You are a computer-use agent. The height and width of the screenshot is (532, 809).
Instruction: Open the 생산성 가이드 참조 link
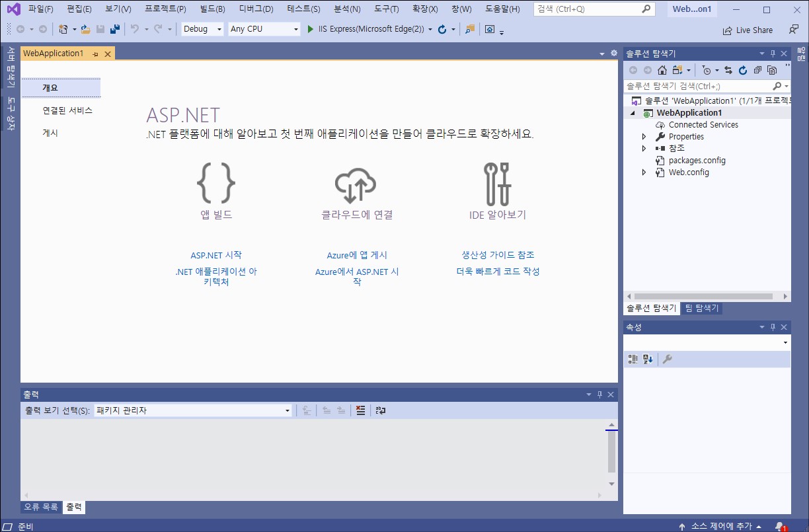tap(498, 255)
